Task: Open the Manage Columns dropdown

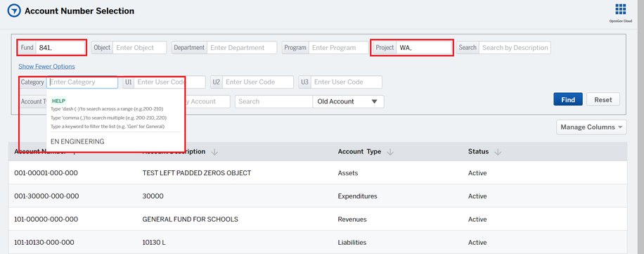Action: click(x=591, y=127)
